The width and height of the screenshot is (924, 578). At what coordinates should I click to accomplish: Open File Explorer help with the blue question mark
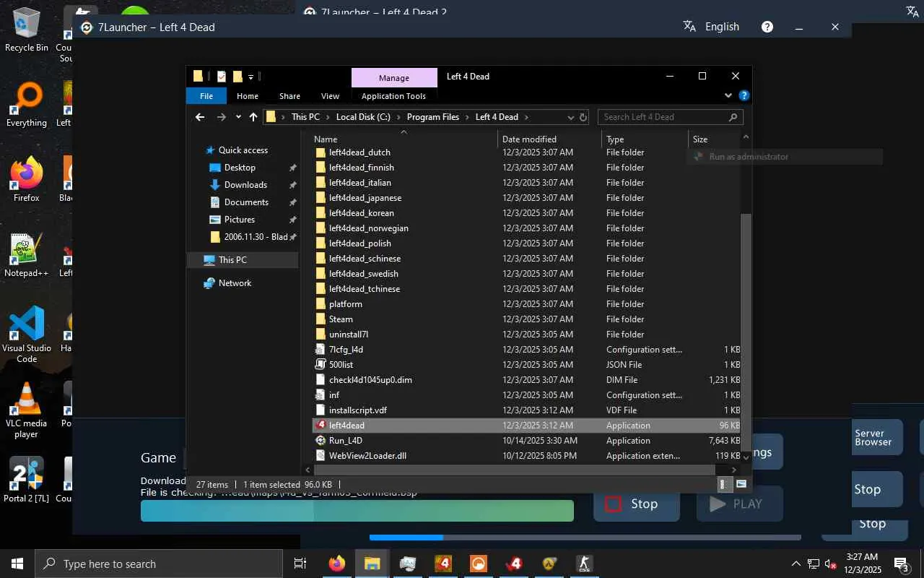coord(744,95)
